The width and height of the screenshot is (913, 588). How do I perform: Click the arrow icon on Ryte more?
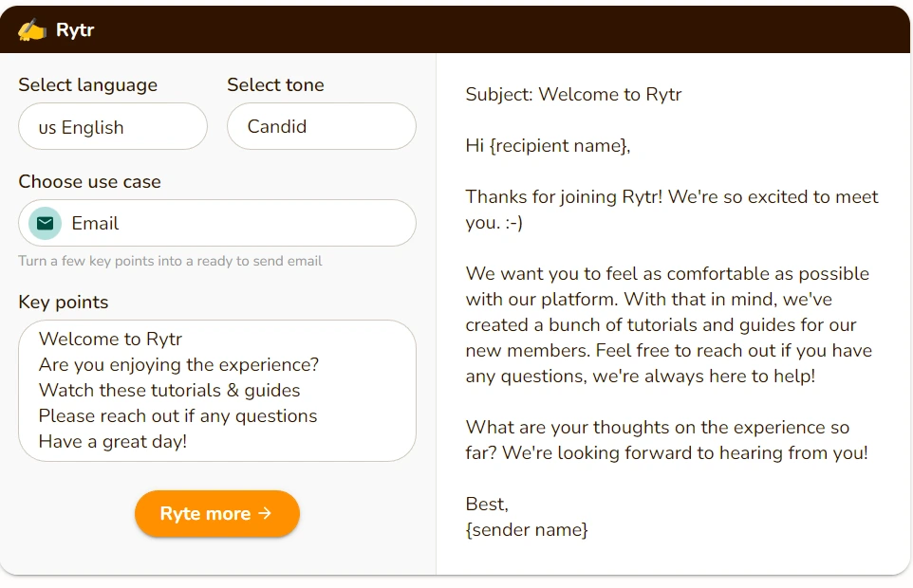pos(265,513)
